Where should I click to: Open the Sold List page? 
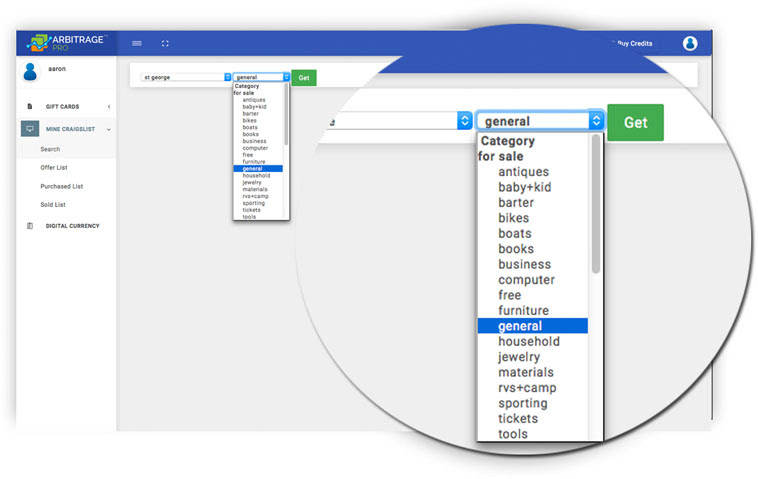pos(53,204)
